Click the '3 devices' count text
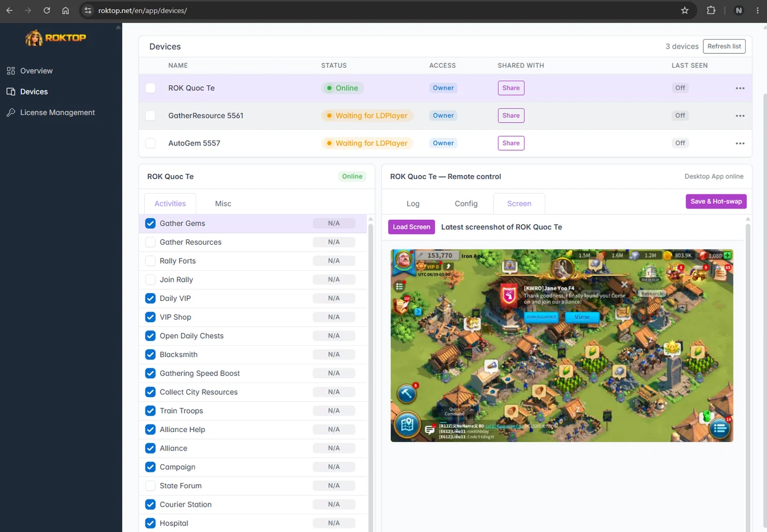The height and width of the screenshot is (532, 767). [x=682, y=46]
